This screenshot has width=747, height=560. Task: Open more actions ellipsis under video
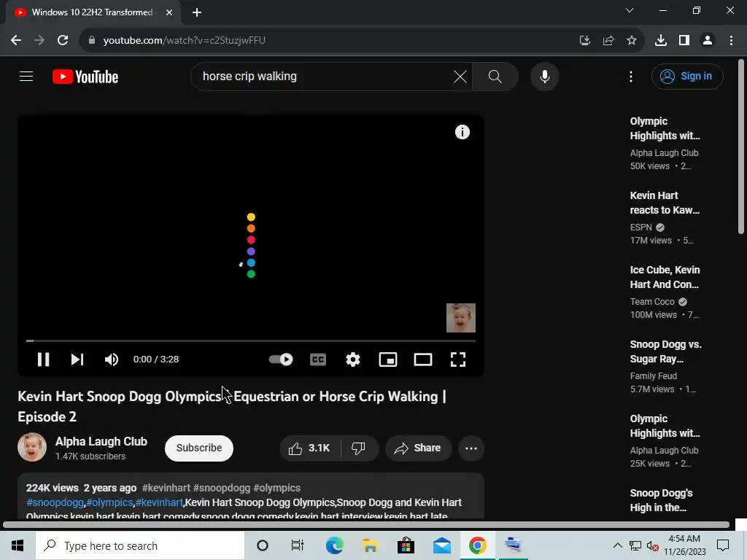pyautogui.click(x=471, y=448)
